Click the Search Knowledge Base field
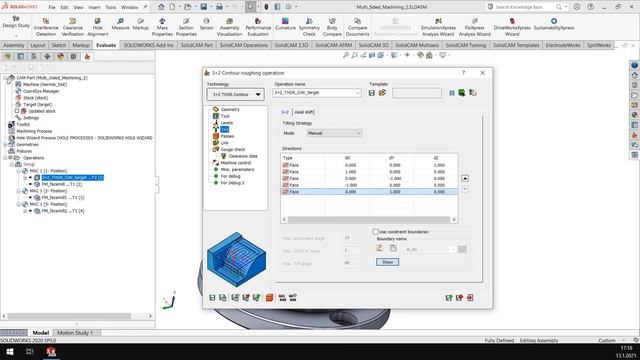The image size is (640, 360). pos(524,7)
